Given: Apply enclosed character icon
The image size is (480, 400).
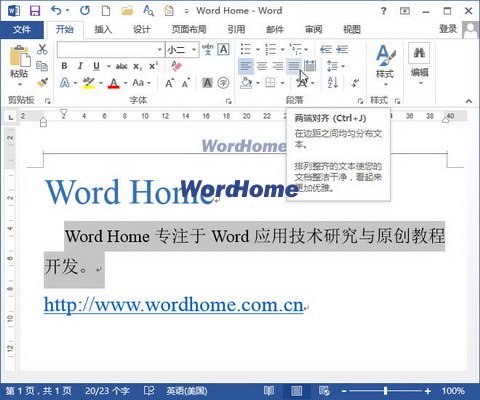Looking at the screenshot, I should 223,83.
